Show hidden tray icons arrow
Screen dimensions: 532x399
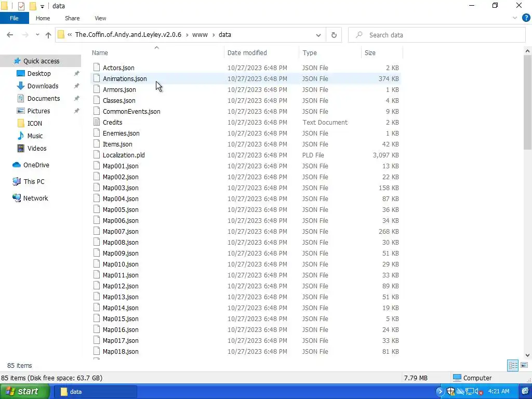pos(440,392)
